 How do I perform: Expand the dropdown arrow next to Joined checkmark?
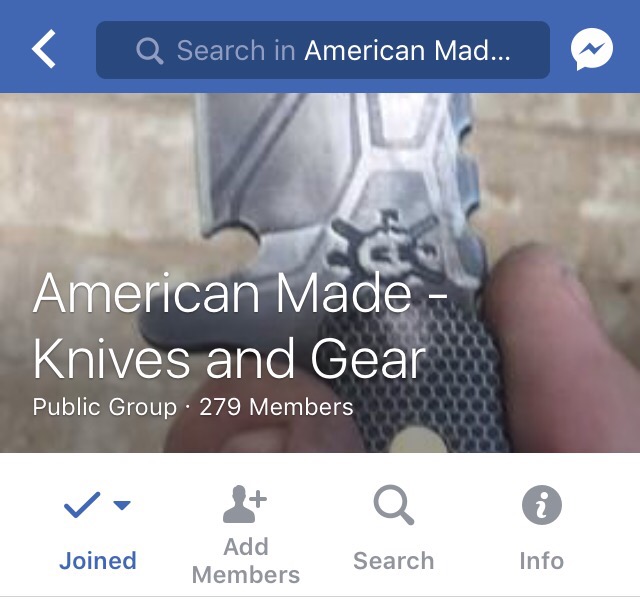[122, 505]
